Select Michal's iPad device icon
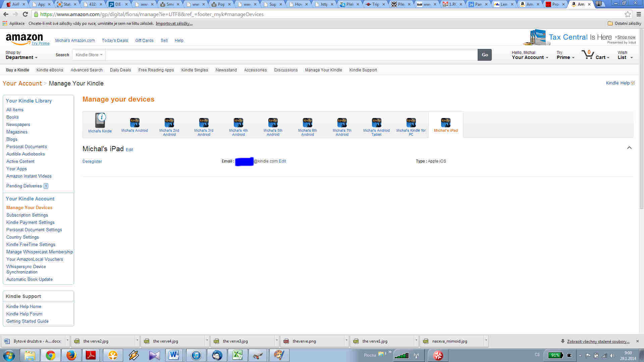This screenshot has height=362, width=644. (445, 123)
